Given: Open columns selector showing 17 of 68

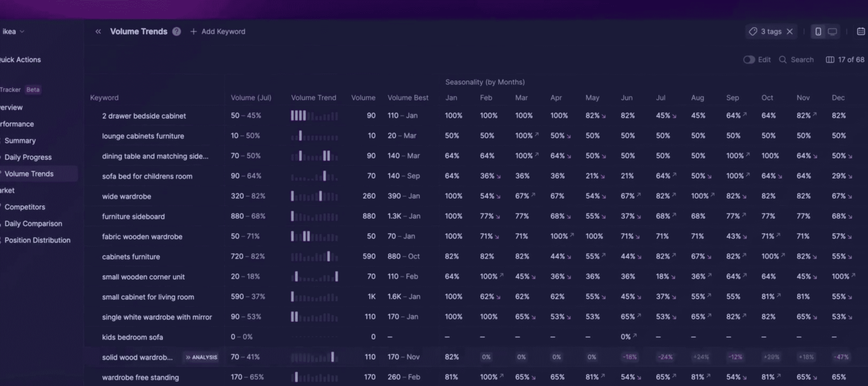Looking at the screenshot, I should [x=845, y=60].
